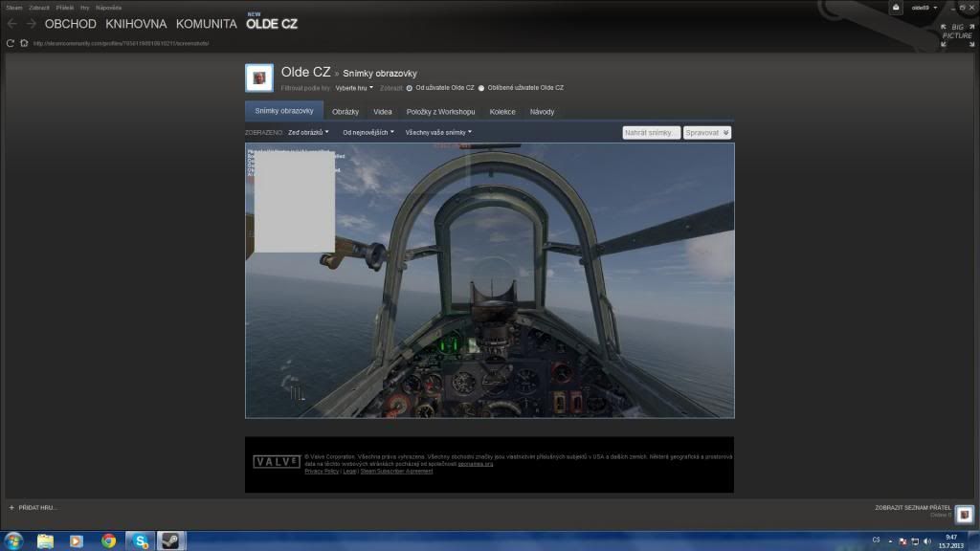Switch to the Obrázky tab

(x=345, y=112)
